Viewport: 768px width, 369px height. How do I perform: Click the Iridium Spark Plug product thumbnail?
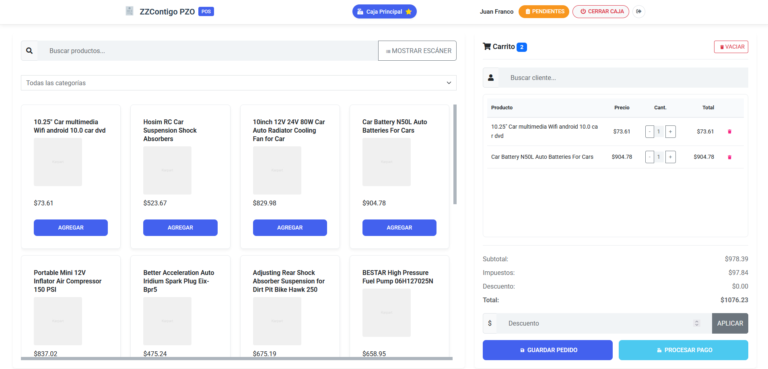point(167,320)
